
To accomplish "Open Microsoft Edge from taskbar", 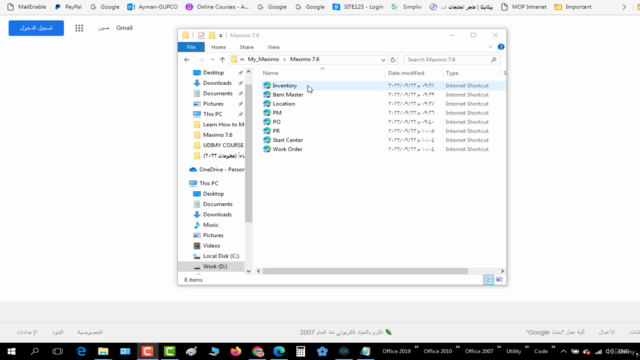I will 279,351.
